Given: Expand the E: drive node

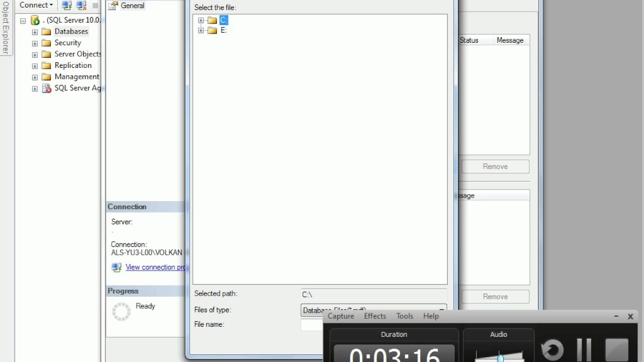Looking at the screenshot, I should pos(201,31).
